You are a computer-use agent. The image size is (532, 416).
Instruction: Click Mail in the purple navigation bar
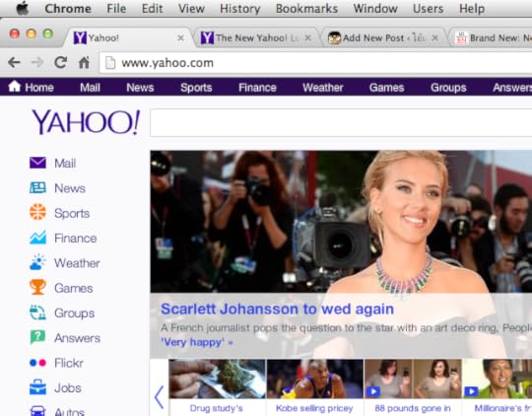point(90,88)
